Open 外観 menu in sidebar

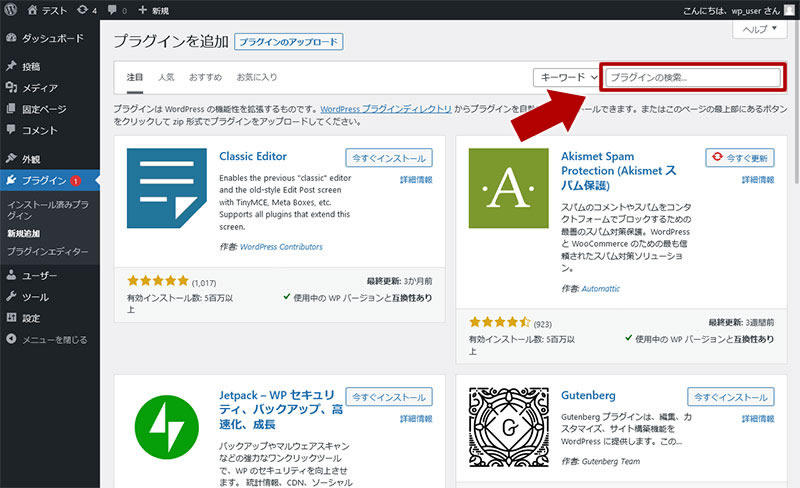click(50, 159)
